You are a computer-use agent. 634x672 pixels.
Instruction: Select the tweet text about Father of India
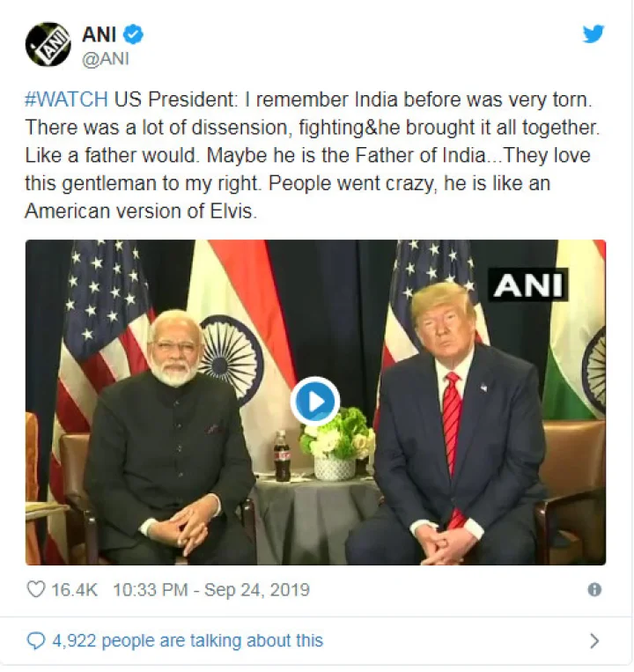tap(312, 155)
